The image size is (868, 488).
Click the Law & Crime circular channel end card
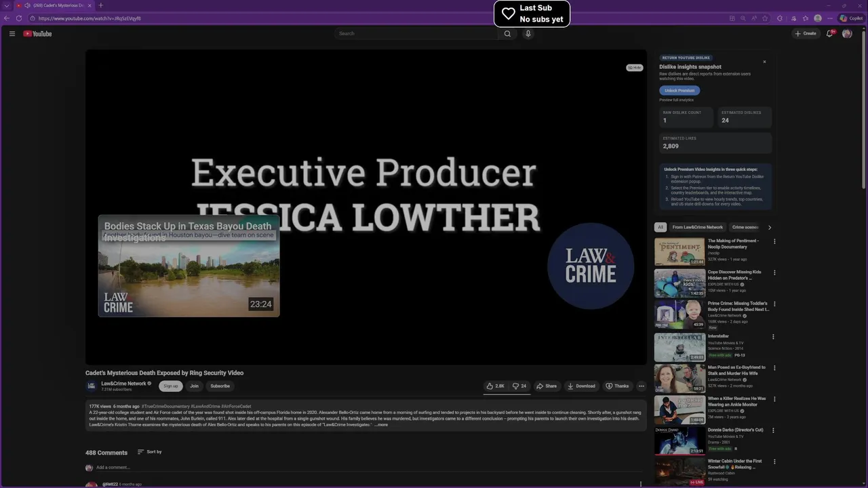[x=591, y=266]
